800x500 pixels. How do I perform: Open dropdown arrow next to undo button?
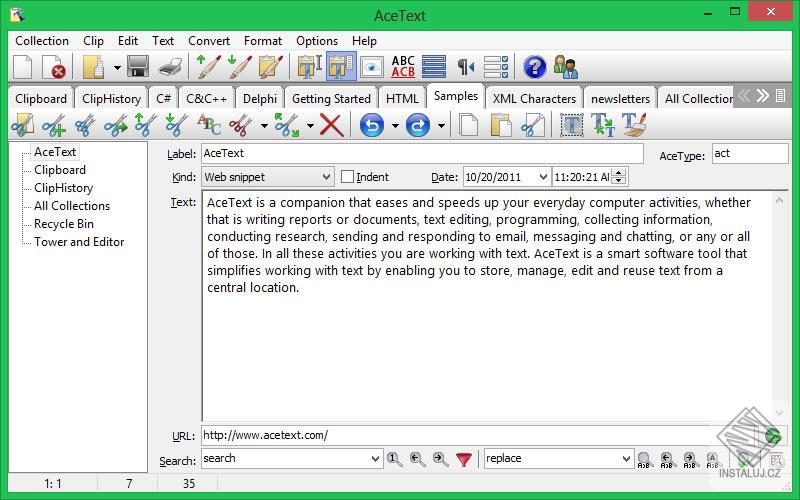395,126
